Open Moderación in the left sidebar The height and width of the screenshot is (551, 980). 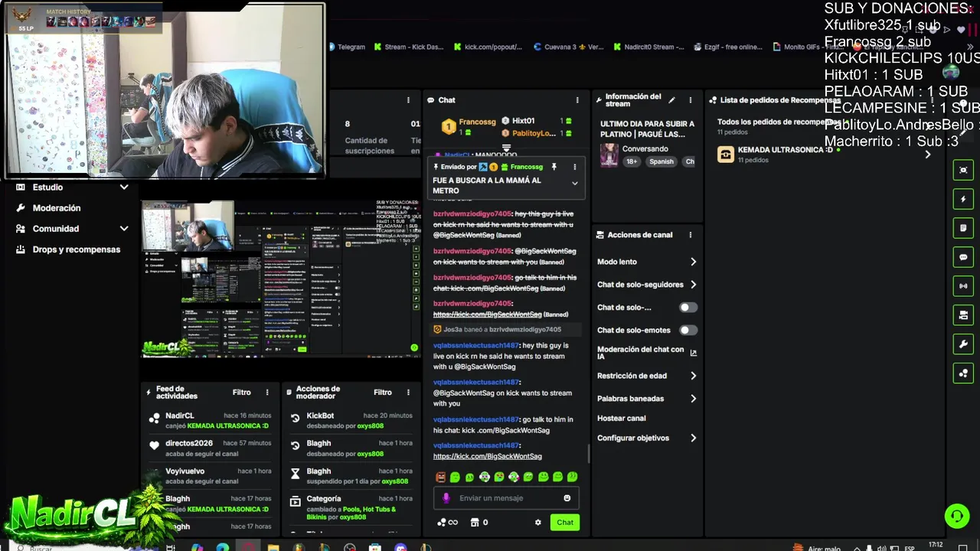click(x=56, y=208)
